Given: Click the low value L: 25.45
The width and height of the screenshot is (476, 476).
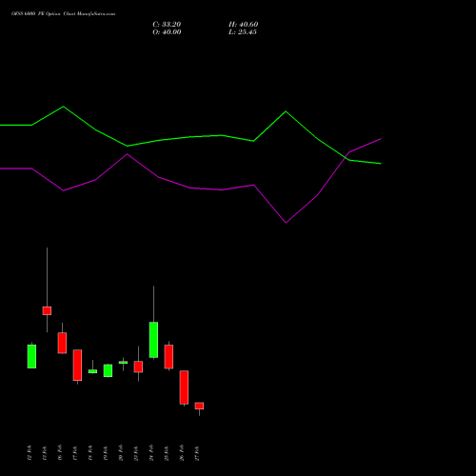Looking at the screenshot, I should click(x=243, y=32).
